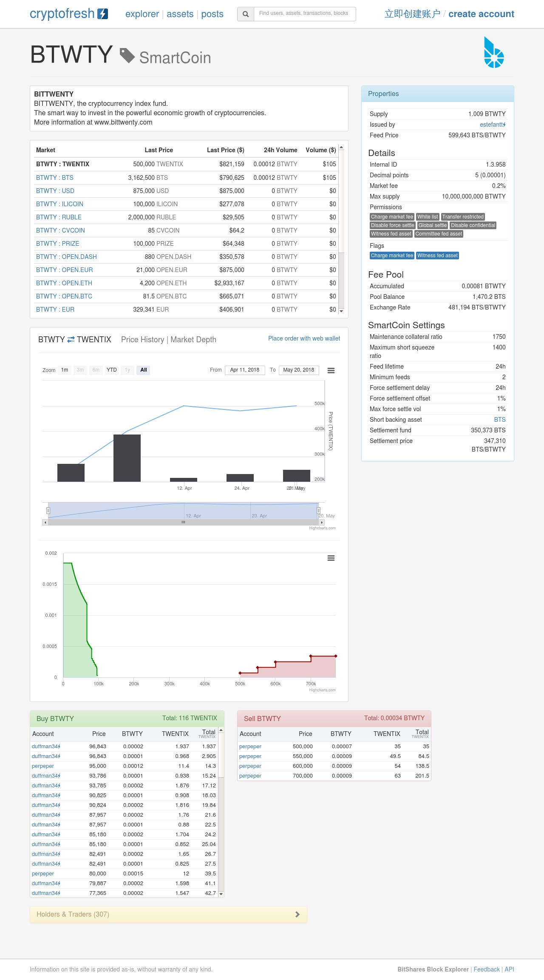Click the Feedback footer link
This screenshot has height=980, width=544.
[487, 969]
